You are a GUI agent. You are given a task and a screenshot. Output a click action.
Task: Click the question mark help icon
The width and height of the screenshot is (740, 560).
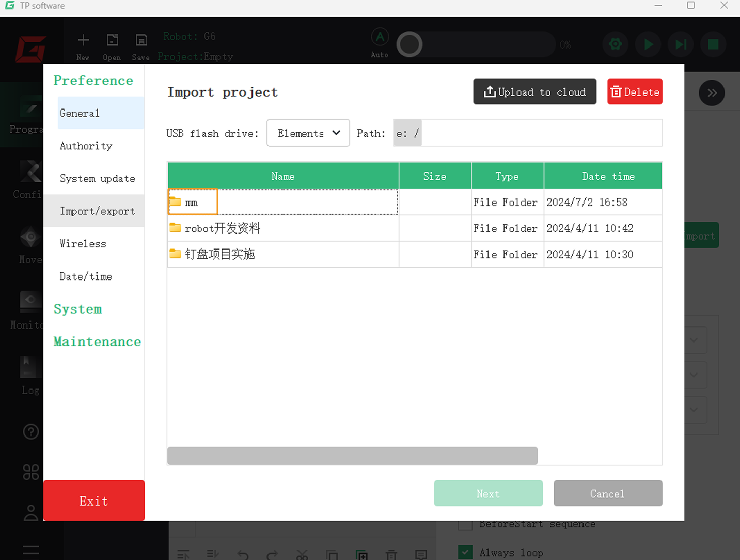(31, 431)
